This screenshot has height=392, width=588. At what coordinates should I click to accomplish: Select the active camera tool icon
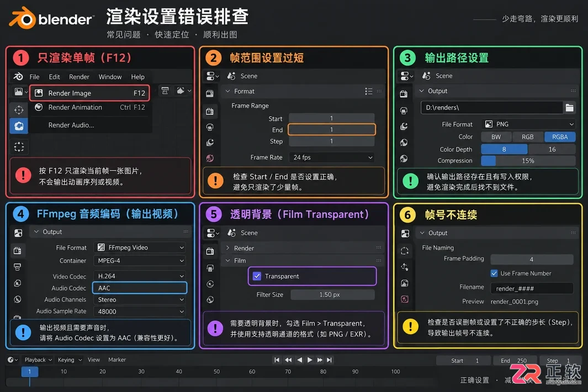(x=19, y=126)
